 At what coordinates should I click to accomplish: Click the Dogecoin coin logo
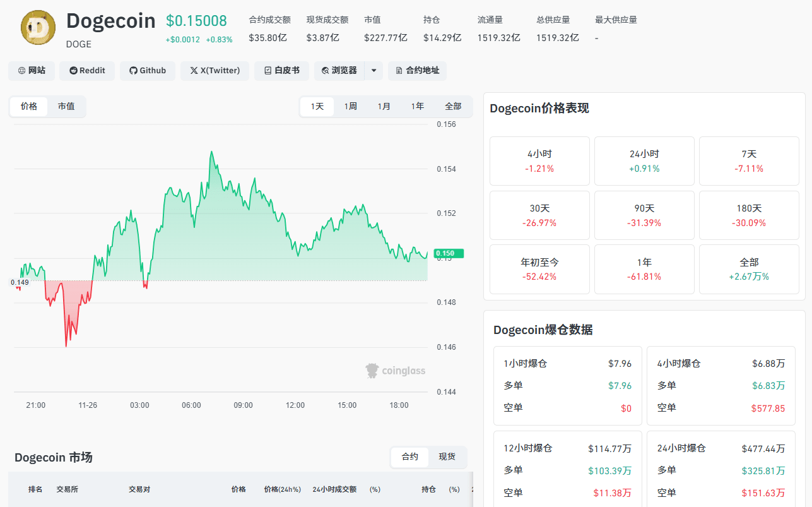38,28
